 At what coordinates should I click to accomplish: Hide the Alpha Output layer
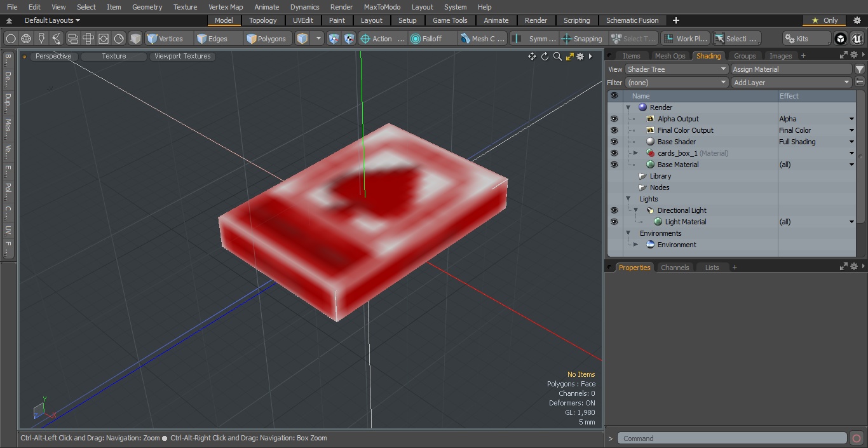coord(614,119)
